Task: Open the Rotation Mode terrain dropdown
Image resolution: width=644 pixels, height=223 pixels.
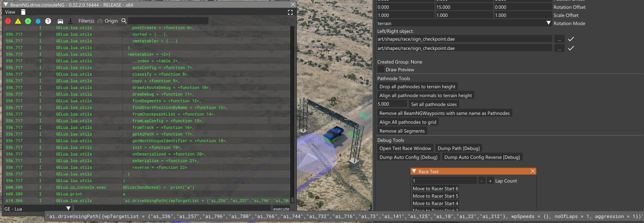Action: click(548, 23)
